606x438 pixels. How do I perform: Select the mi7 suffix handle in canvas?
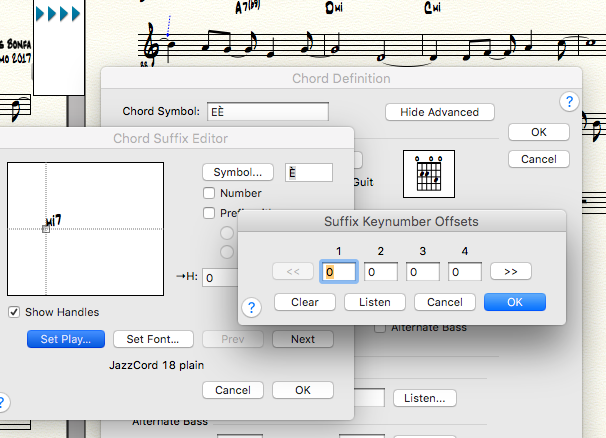[x=46, y=229]
